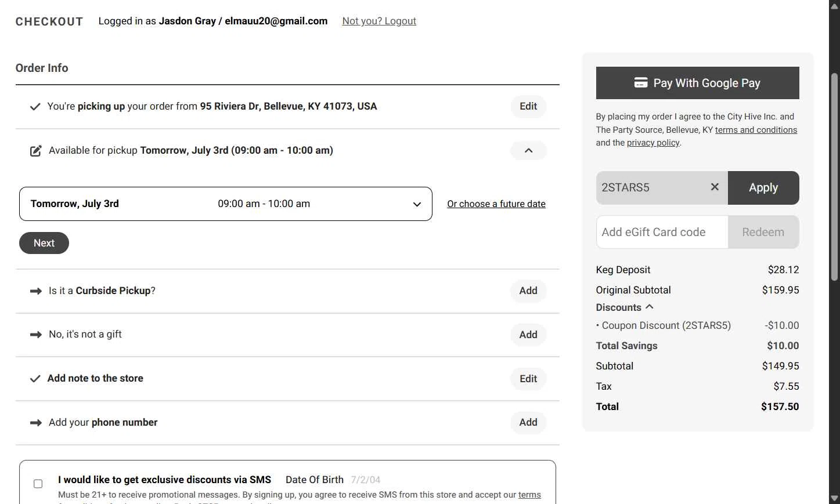Viewport: 840px width, 504px height.
Task: Add Curbside Pickup option
Action: tap(528, 291)
